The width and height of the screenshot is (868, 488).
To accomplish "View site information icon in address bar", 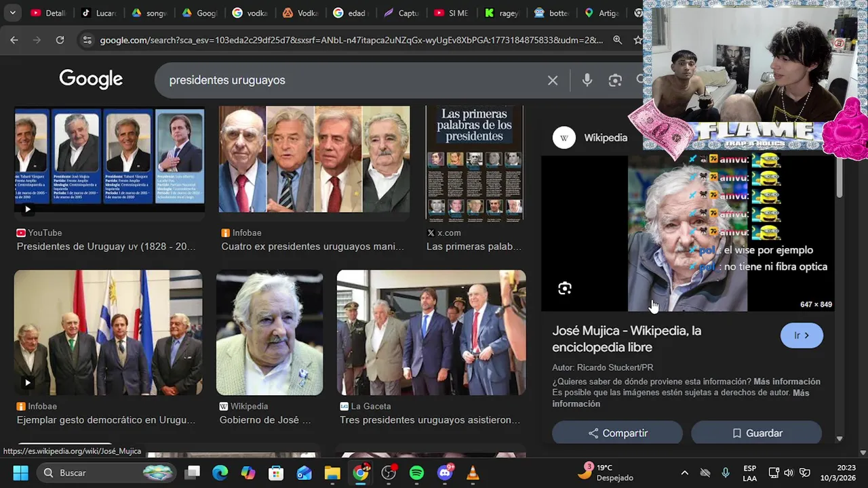I will pyautogui.click(x=87, y=40).
